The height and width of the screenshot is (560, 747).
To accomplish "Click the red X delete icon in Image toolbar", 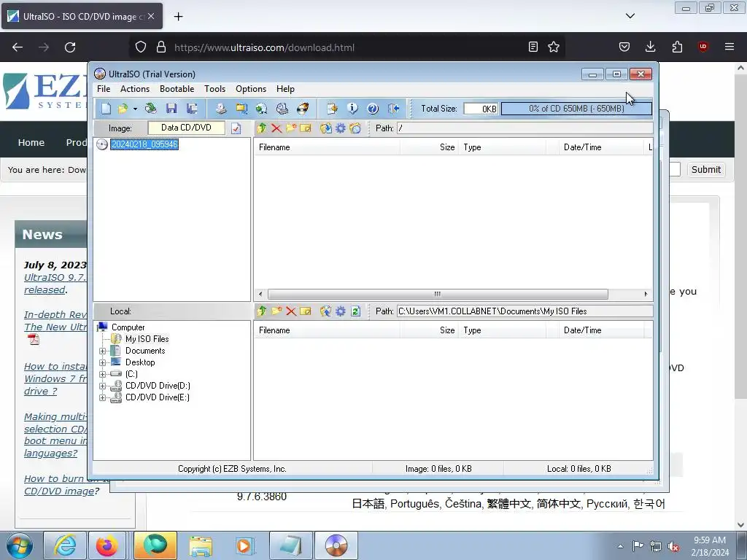I will [276, 128].
